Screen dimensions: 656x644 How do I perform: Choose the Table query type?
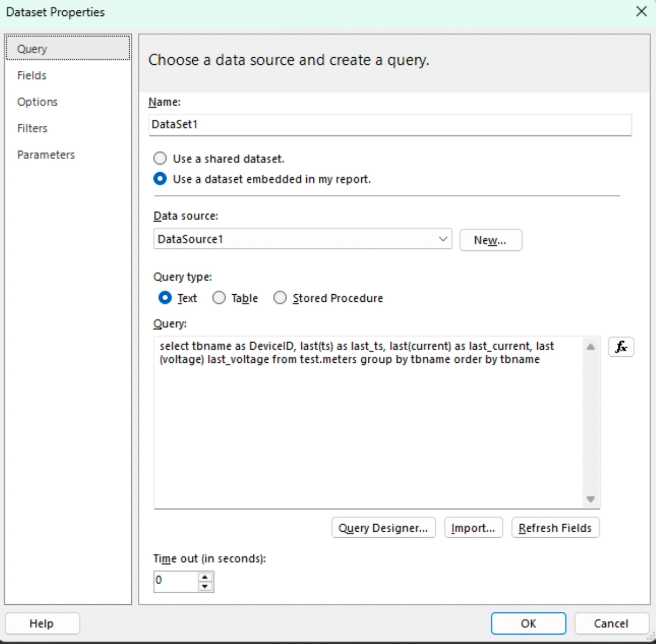(219, 298)
